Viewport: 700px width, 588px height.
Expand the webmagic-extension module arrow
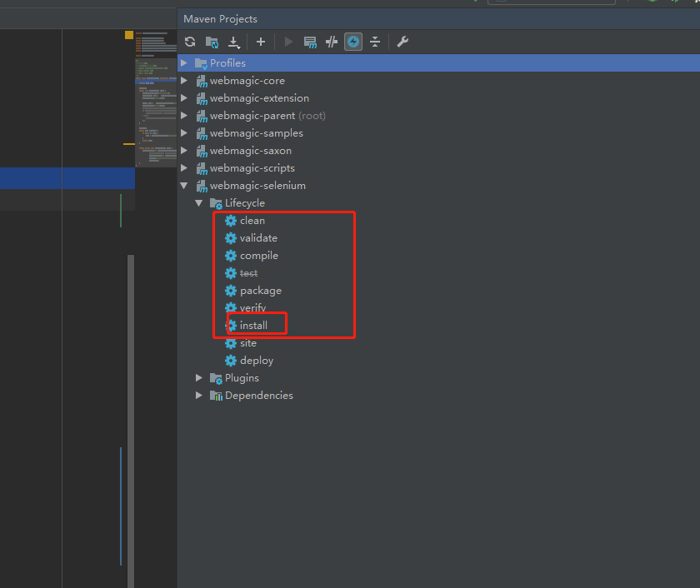[184, 98]
